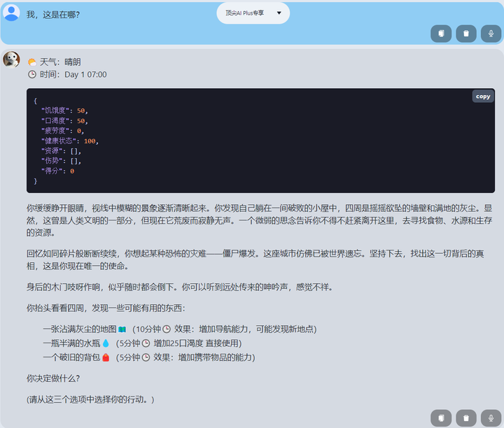The width and height of the screenshot is (504, 428).
Task: Open the 顶尖AI Plus专享 model dropdown
Action: pyautogui.click(x=253, y=13)
